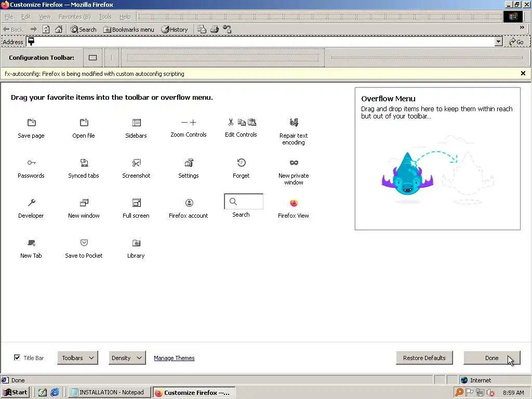Open the Help menu

(x=125, y=17)
